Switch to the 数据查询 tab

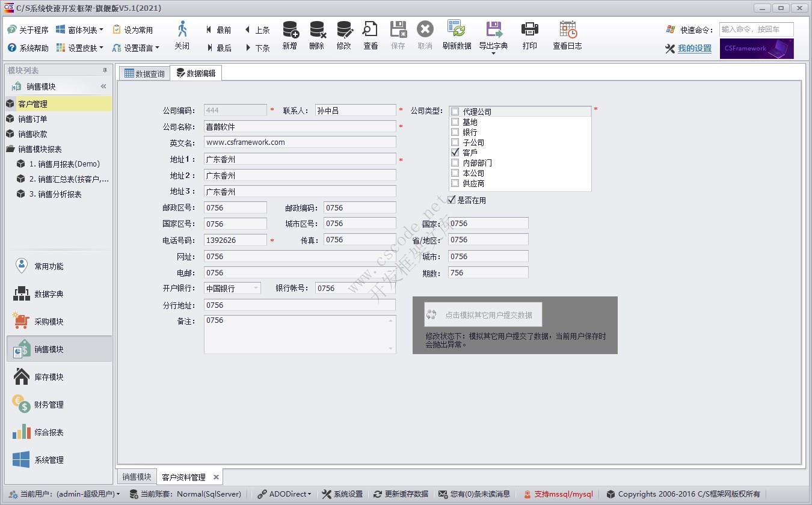click(145, 73)
